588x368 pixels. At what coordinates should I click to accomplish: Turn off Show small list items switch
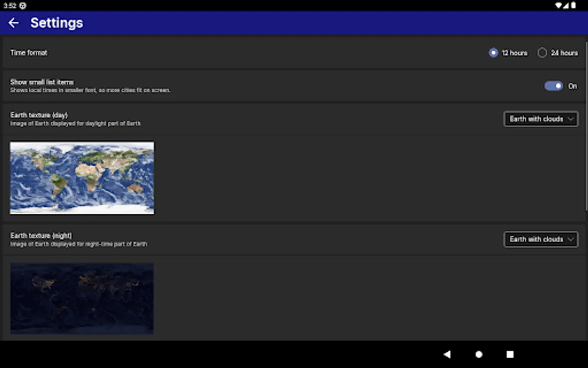554,86
